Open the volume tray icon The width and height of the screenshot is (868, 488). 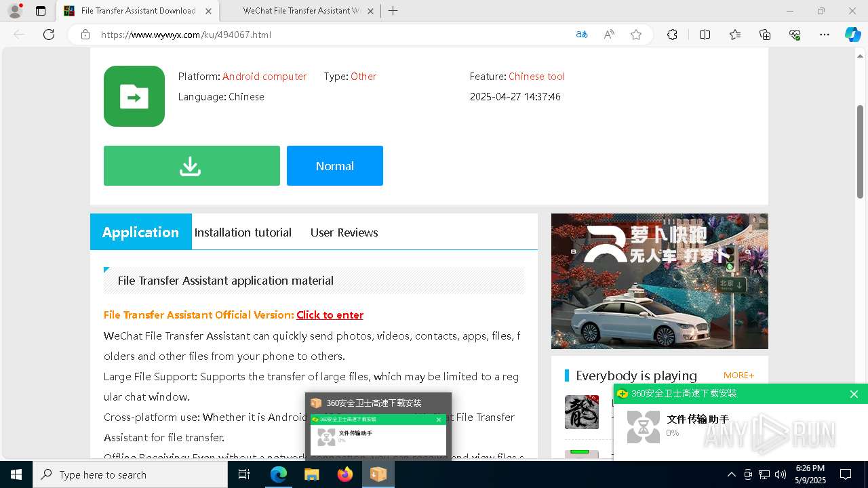[781, 474]
